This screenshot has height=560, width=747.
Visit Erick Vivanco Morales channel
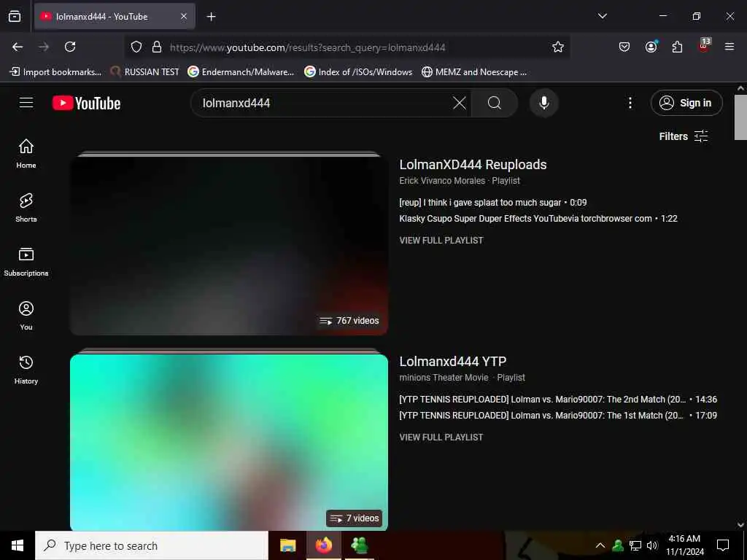click(x=441, y=181)
